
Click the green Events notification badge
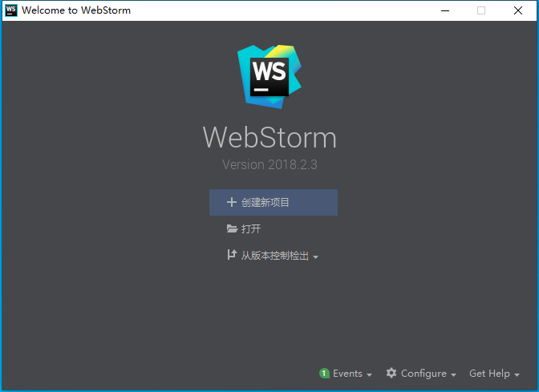coord(324,373)
